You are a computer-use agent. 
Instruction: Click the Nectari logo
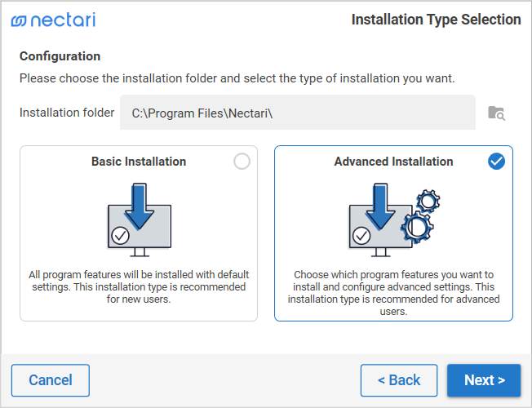54,20
